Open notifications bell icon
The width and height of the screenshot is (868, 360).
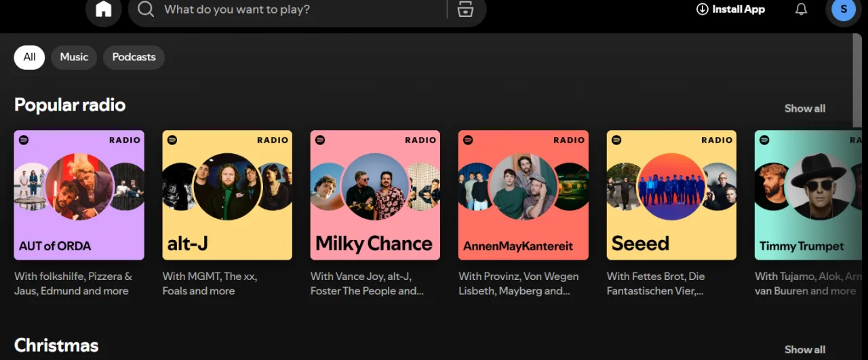801,9
